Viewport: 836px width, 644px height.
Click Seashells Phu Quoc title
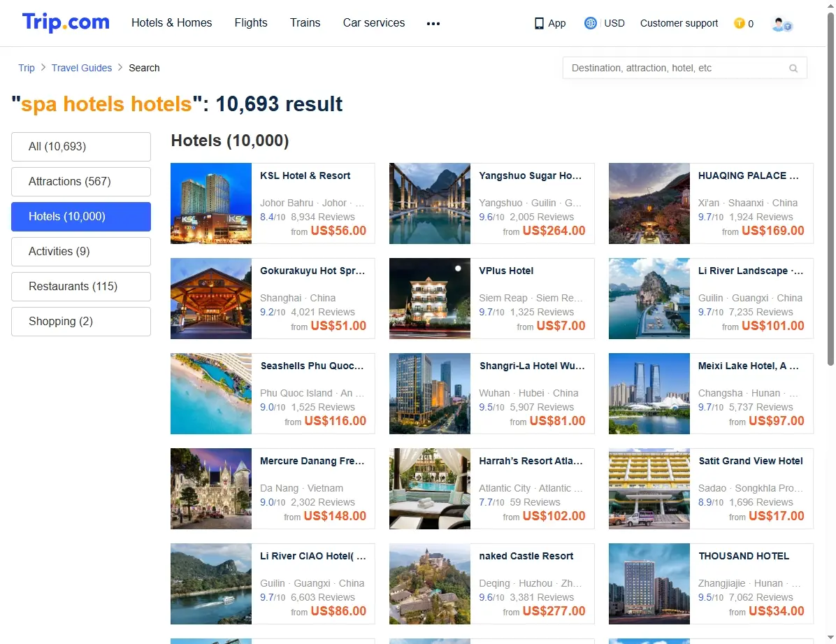pos(312,366)
